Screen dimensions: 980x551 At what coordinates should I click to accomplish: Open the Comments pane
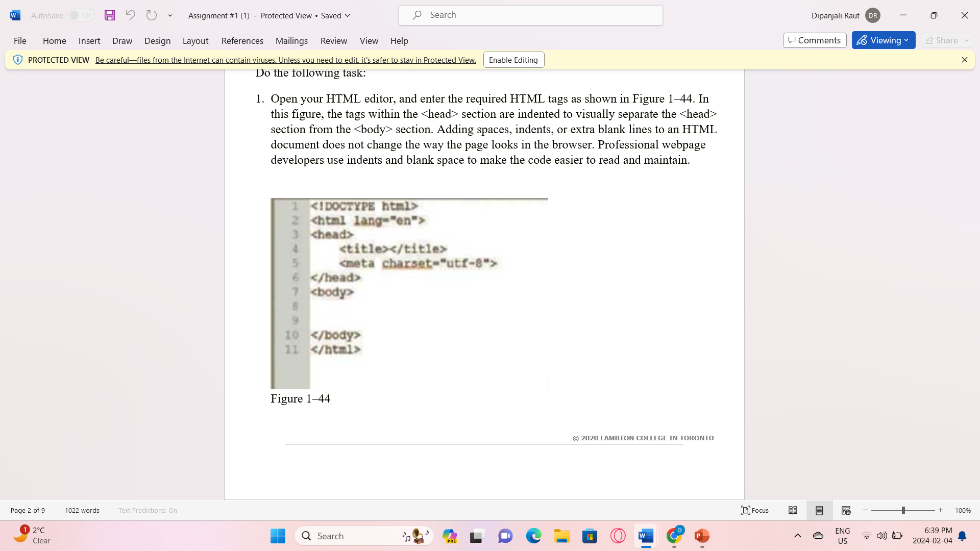[814, 40]
